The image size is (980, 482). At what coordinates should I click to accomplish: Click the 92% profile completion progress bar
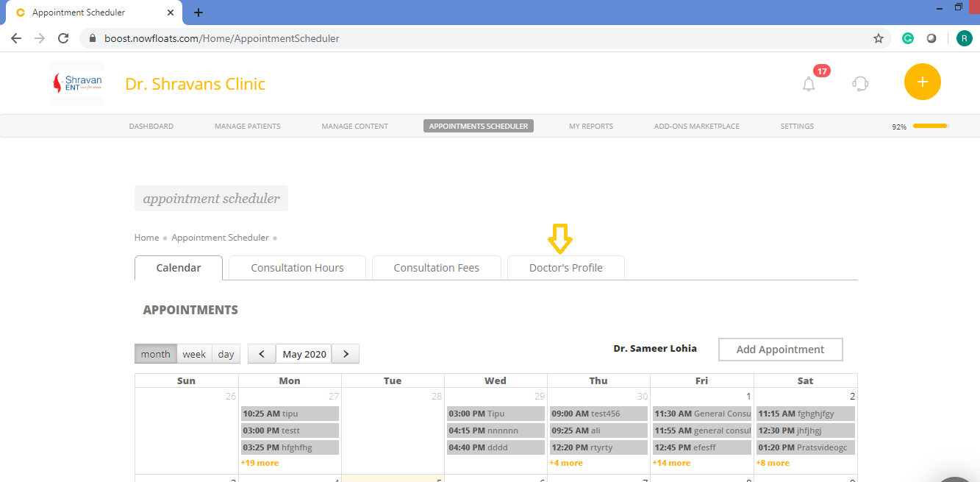931,126
